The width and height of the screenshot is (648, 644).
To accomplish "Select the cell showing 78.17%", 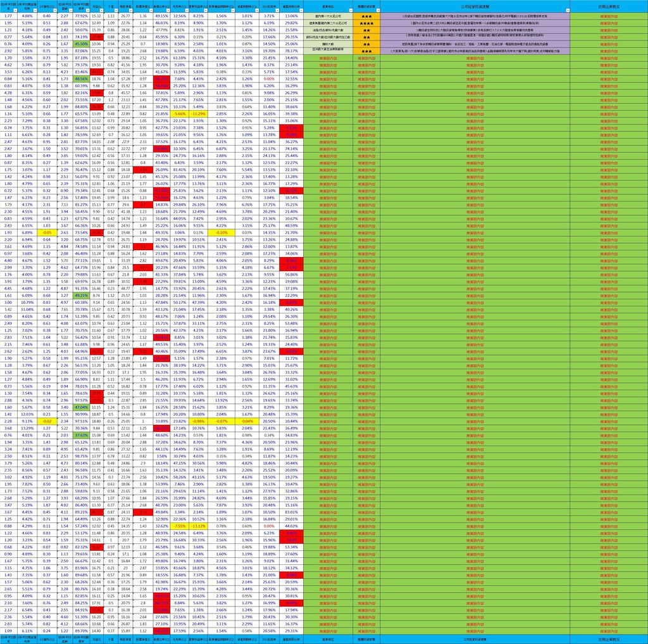I will [x=291, y=51].
